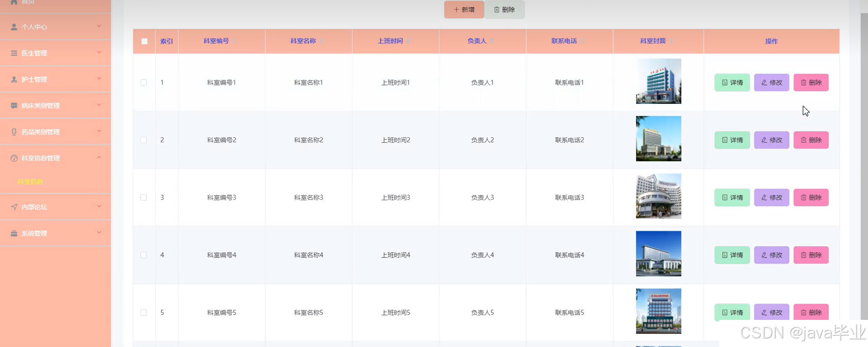Click sort arrows beside 上班时间 column header

(x=408, y=41)
